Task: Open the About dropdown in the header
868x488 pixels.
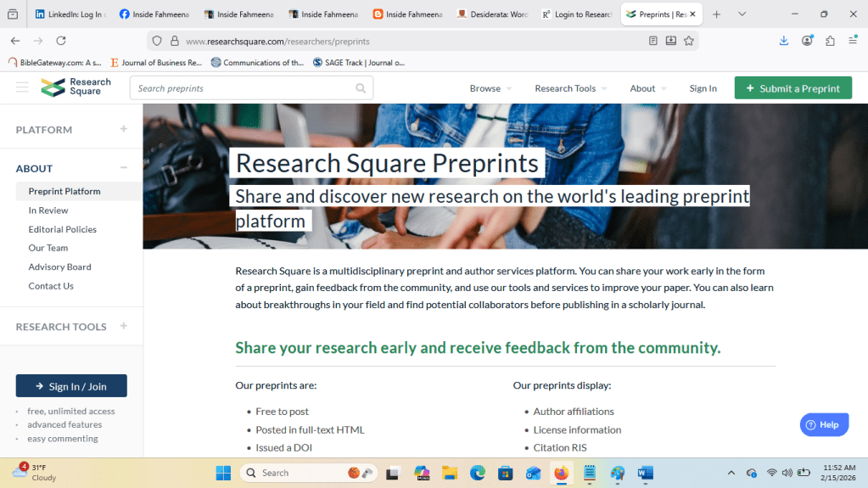Action: 647,88
